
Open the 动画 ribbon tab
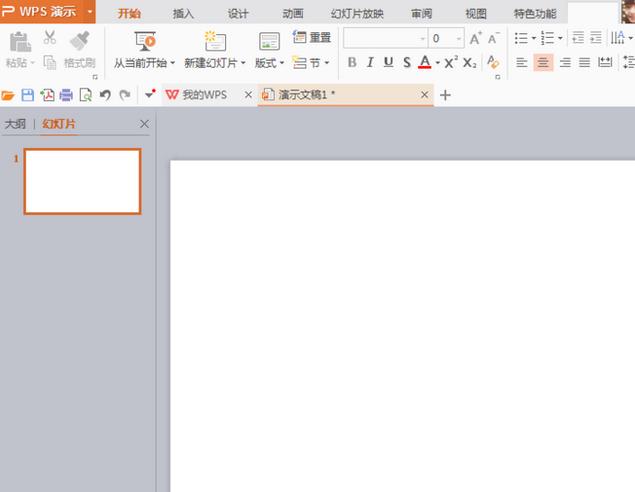coord(293,13)
